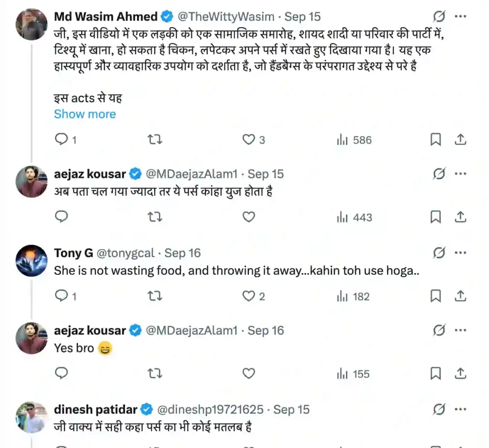
Task: Repost Md Wasim Ahmed's tweet
Action: 154,139
